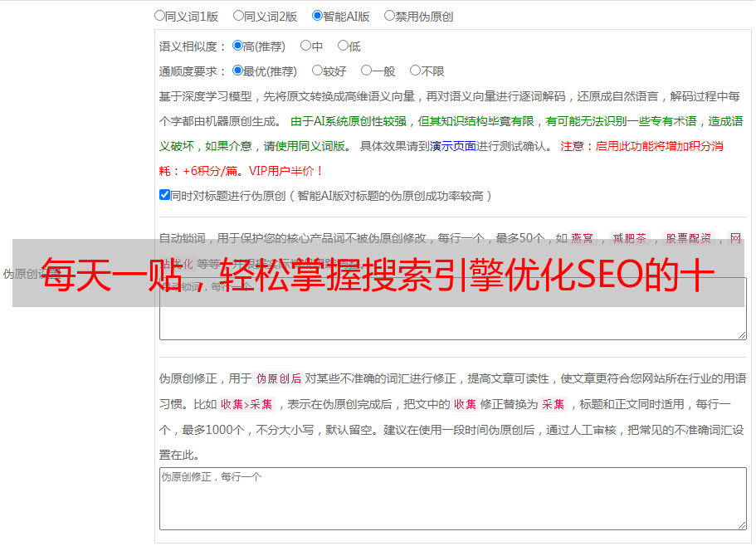Set 通顺度要求 to 较好
The height and width of the screenshot is (546, 756).
pos(317,71)
